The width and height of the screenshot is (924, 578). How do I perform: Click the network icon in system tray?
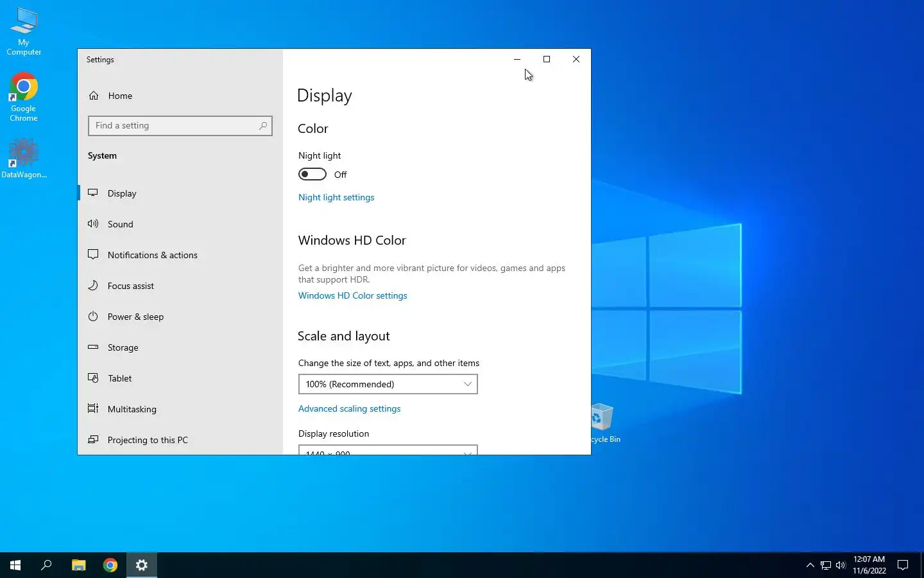[826, 565]
